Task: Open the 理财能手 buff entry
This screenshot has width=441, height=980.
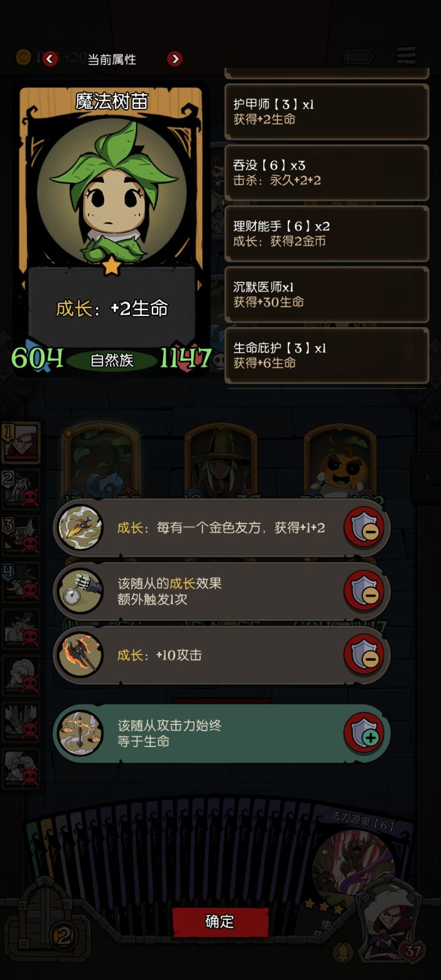Action: (x=326, y=233)
